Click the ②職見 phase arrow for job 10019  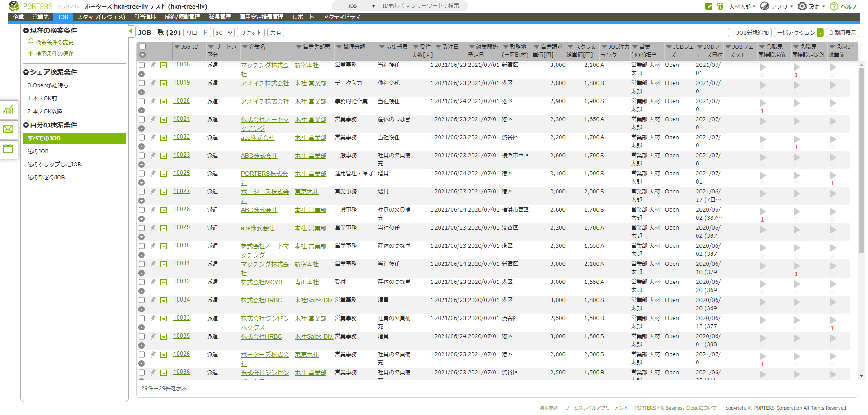click(797, 85)
